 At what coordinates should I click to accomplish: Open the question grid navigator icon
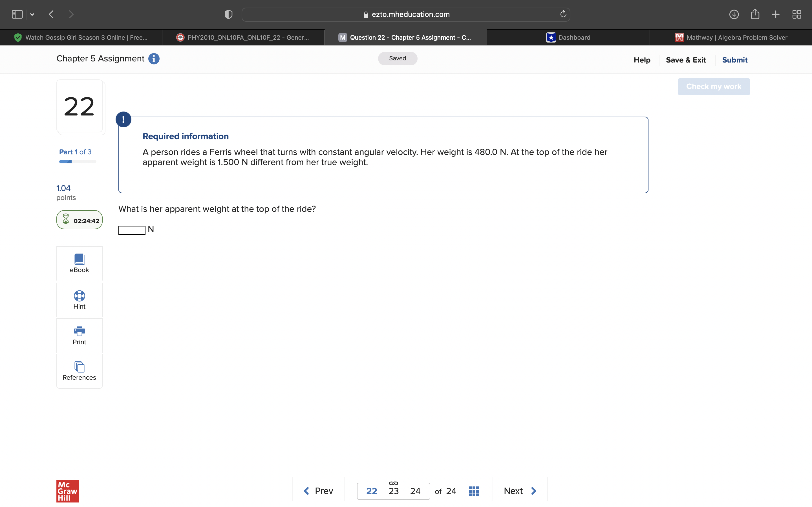point(473,491)
